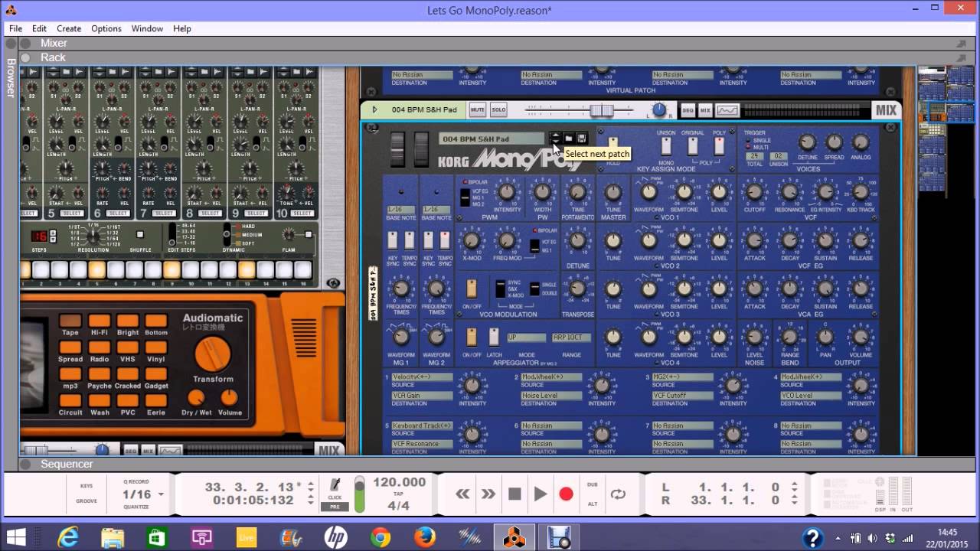Click the tempo 120.000 display
This screenshot has height=551, width=980.
coord(399,482)
